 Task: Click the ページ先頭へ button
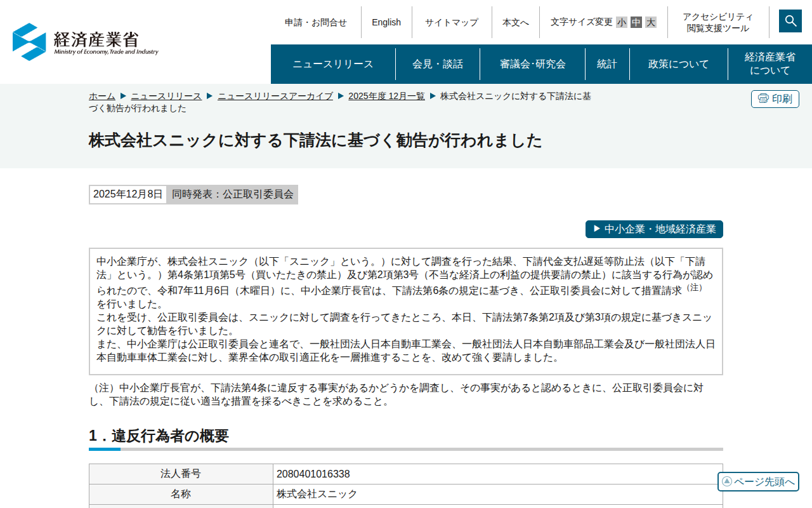[758, 481]
